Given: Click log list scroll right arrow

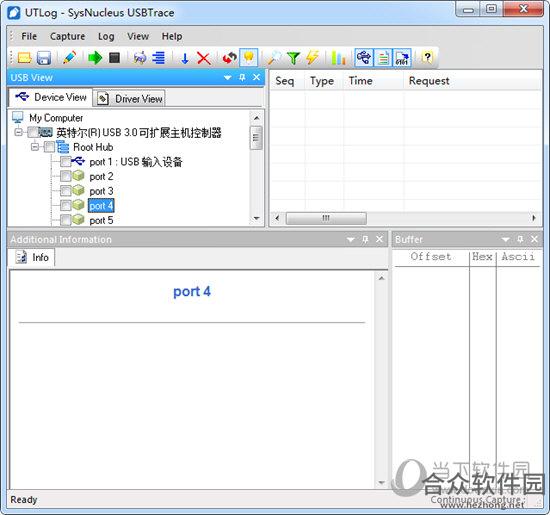Looking at the screenshot, I should [x=534, y=218].
